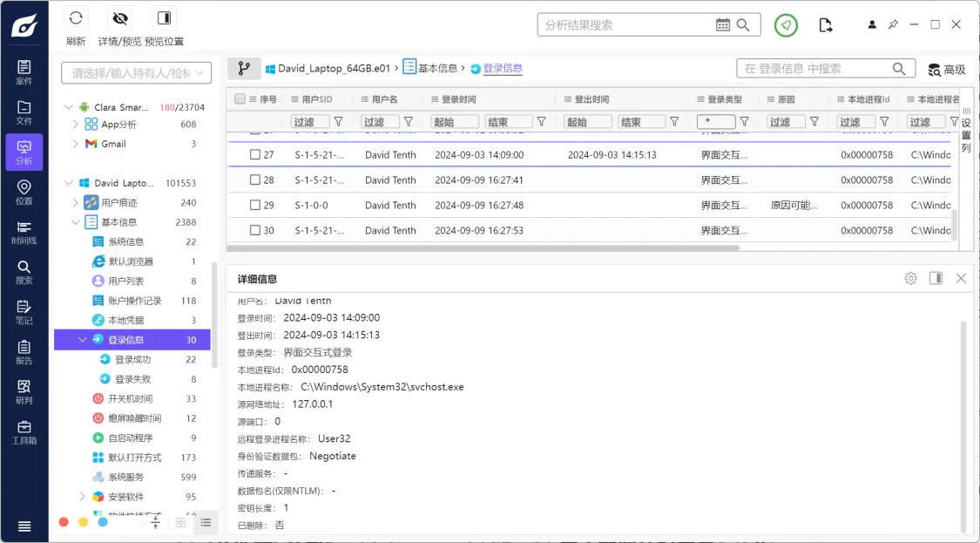This screenshot has height=543, width=980.
Task: Tick the checkbox for row 30
Action: coord(255,230)
